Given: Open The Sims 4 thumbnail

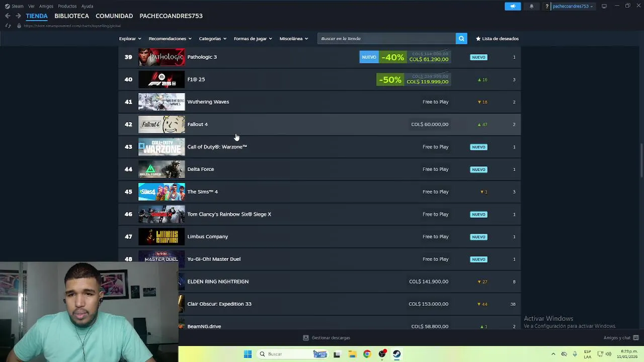Looking at the screenshot, I should coord(162,192).
